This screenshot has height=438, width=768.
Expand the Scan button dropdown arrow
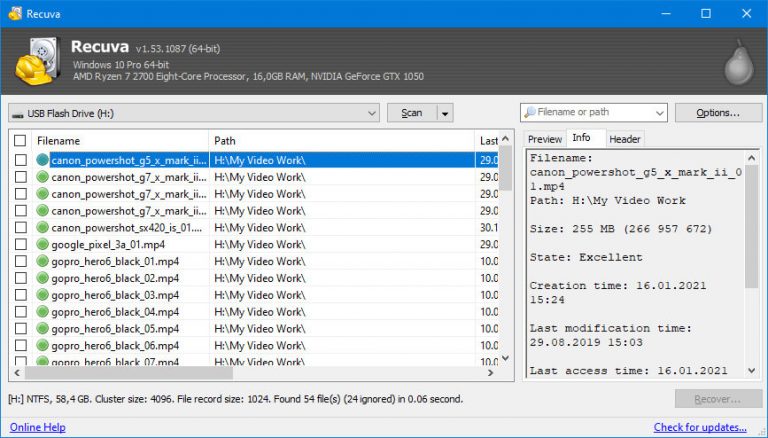445,113
